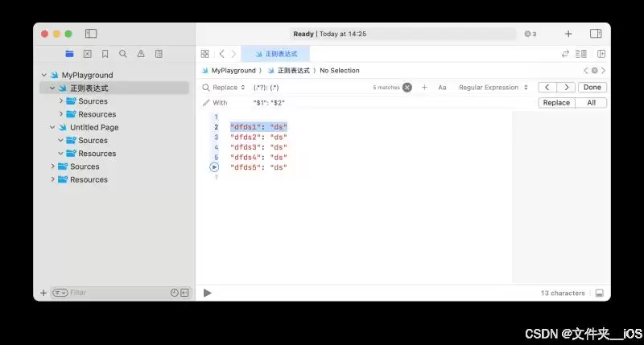Go back in editor history

222,54
